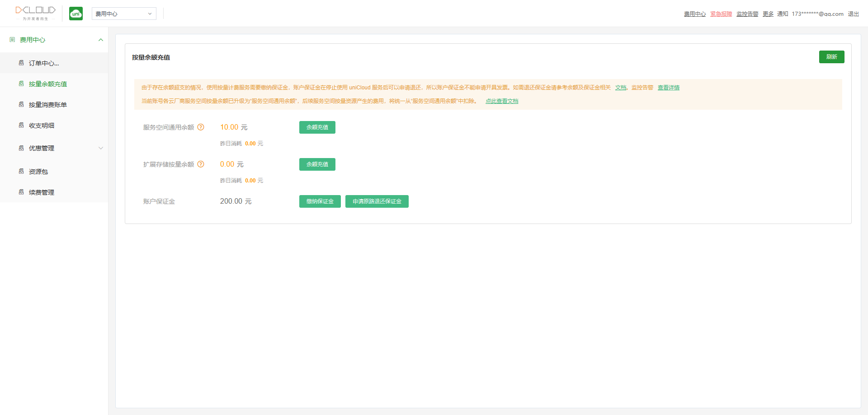The height and width of the screenshot is (415, 868).
Task: Collapse the 费用中心 sidebar section
Action: (101, 40)
